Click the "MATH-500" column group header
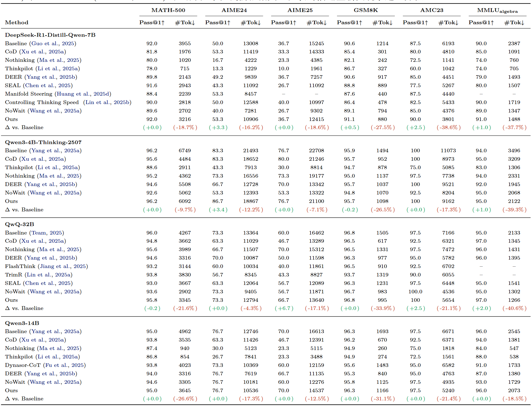This screenshot has width=532, height=414. pos(168,10)
